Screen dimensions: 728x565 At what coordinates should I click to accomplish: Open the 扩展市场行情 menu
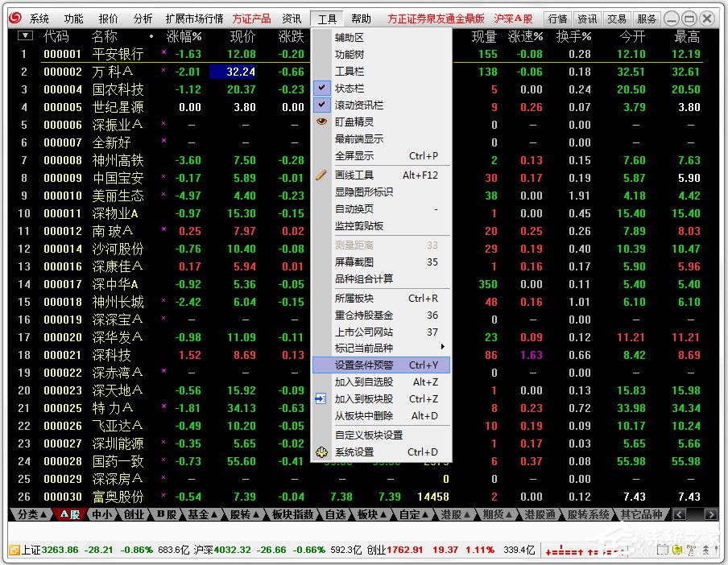194,19
